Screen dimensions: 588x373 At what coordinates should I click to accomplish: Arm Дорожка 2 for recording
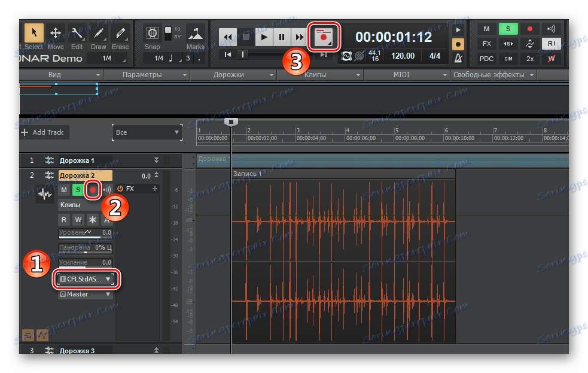(x=93, y=190)
